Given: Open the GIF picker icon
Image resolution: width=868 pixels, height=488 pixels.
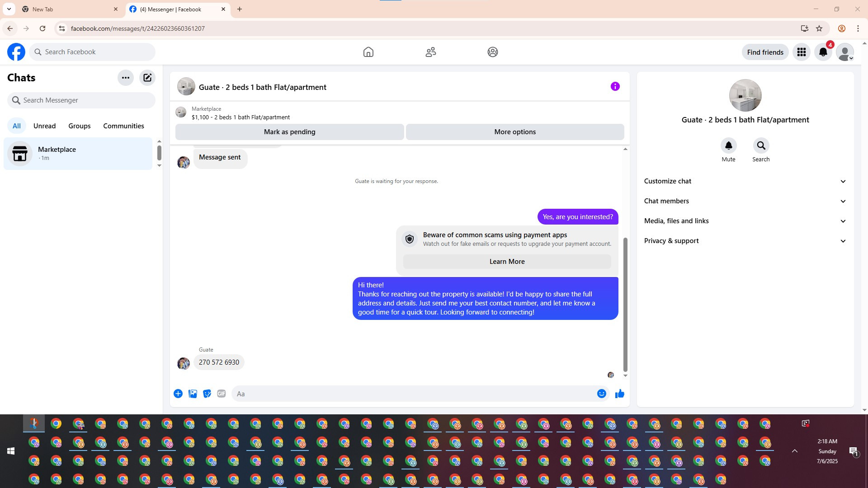Looking at the screenshot, I should point(221,394).
